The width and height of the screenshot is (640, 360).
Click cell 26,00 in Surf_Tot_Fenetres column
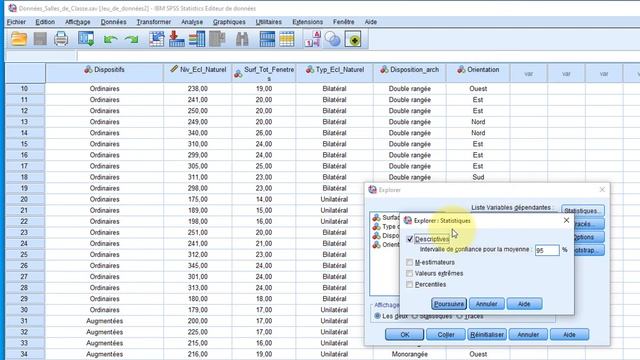[264, 133]
